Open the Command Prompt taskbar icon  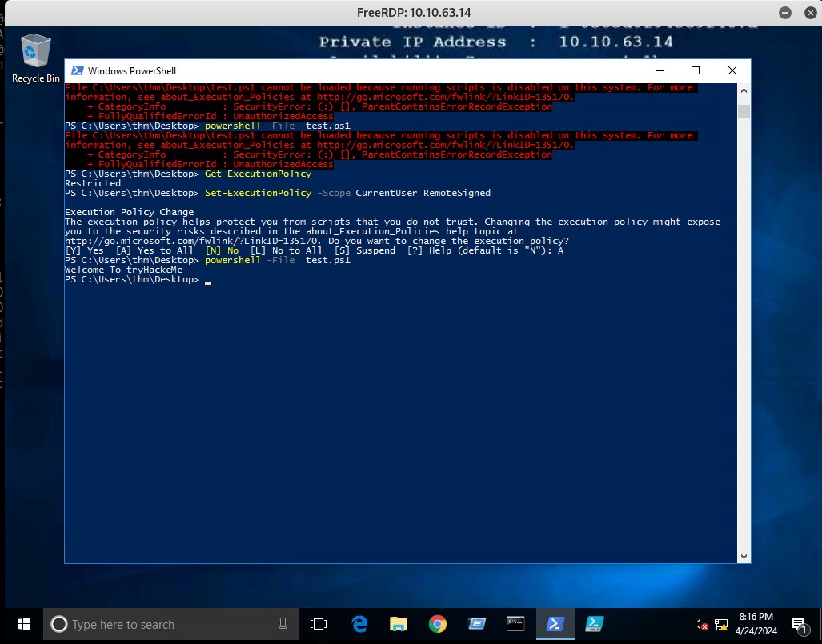click(515, 624)
